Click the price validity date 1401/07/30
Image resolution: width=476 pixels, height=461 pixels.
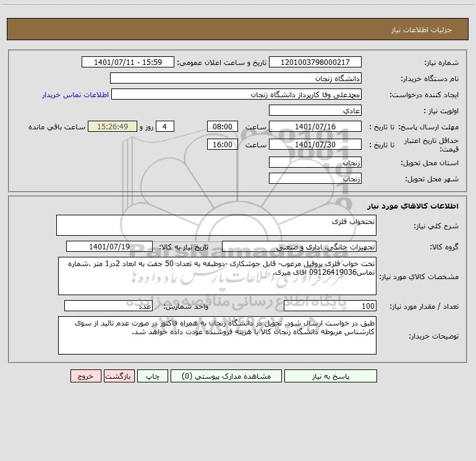click(x=315, y=144)
